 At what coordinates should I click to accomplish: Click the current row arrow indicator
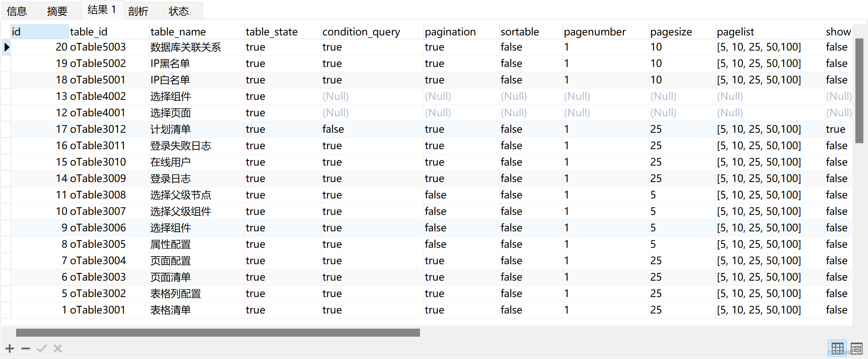pyautogui.click(x=7, y=47)
